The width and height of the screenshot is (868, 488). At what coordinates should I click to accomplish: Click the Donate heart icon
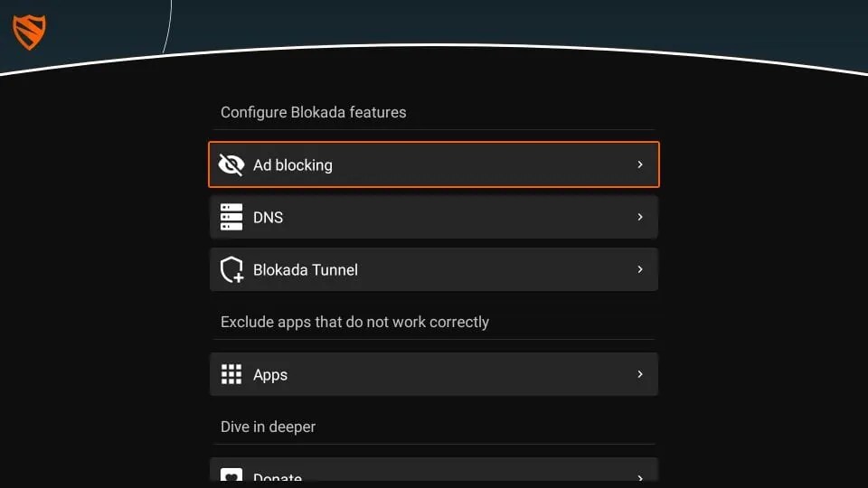pos(231,476)
